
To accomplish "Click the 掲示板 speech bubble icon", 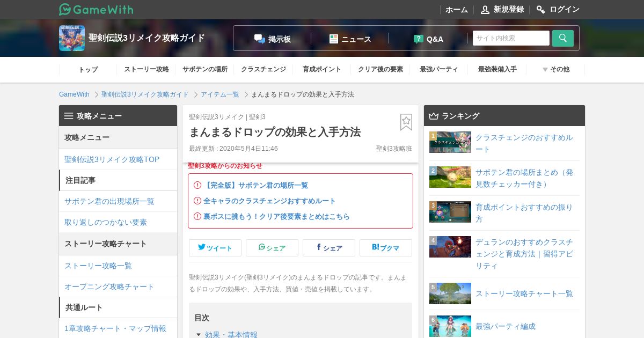I will (x=260, y=39).
